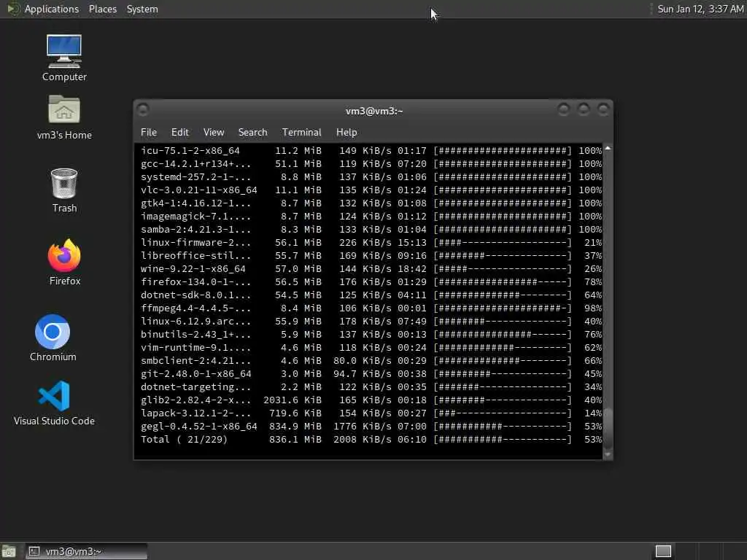Click the linux-firmware progress bar

coord(502,242)
